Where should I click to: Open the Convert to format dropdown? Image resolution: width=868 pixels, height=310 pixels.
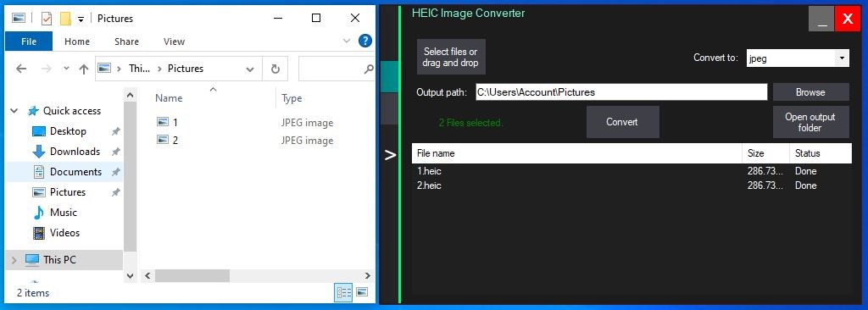point(842,58)
